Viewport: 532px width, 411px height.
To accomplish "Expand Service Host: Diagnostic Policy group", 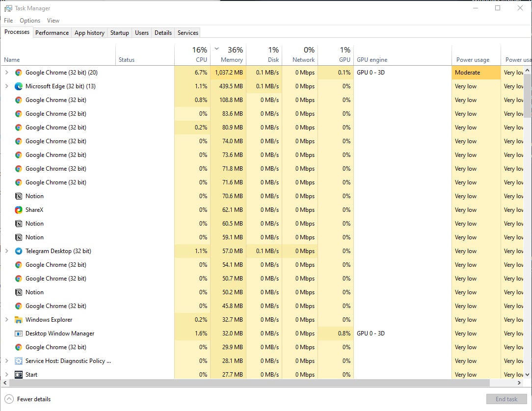I will (6, 361).
